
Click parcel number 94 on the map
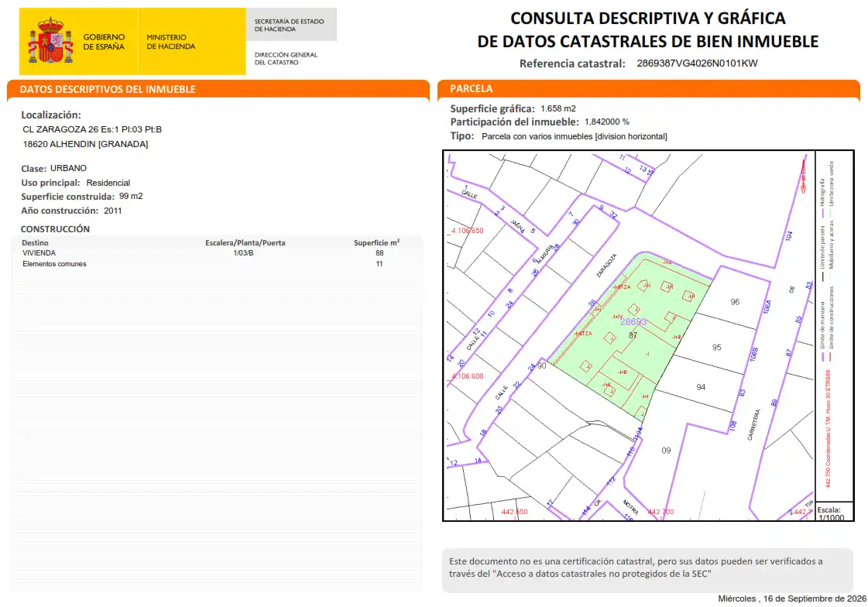pos(701,387)
